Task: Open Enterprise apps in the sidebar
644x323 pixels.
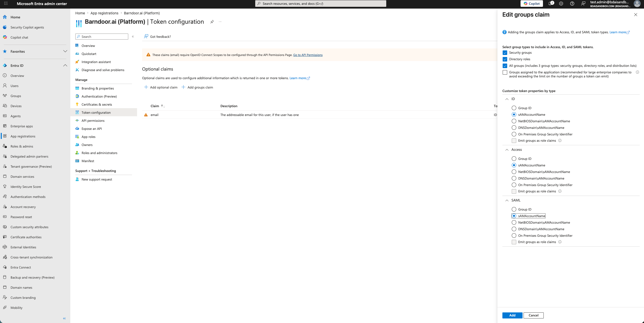Action: 22,126
